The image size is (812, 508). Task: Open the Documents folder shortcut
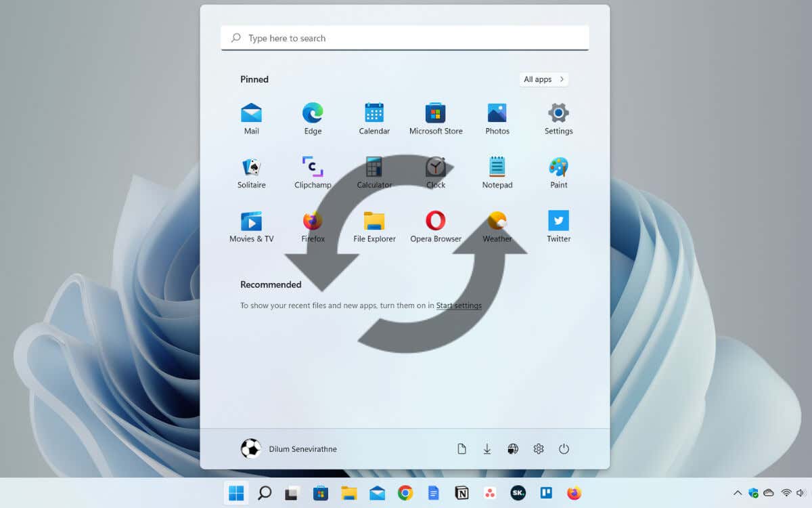461,448
